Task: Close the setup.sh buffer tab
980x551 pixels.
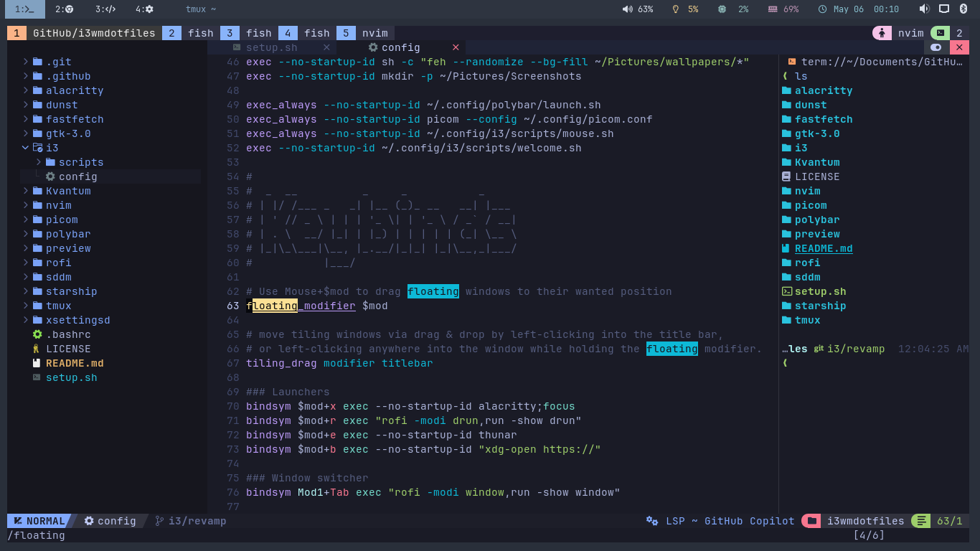Action: pyautogui.click(x=326, y=47)
